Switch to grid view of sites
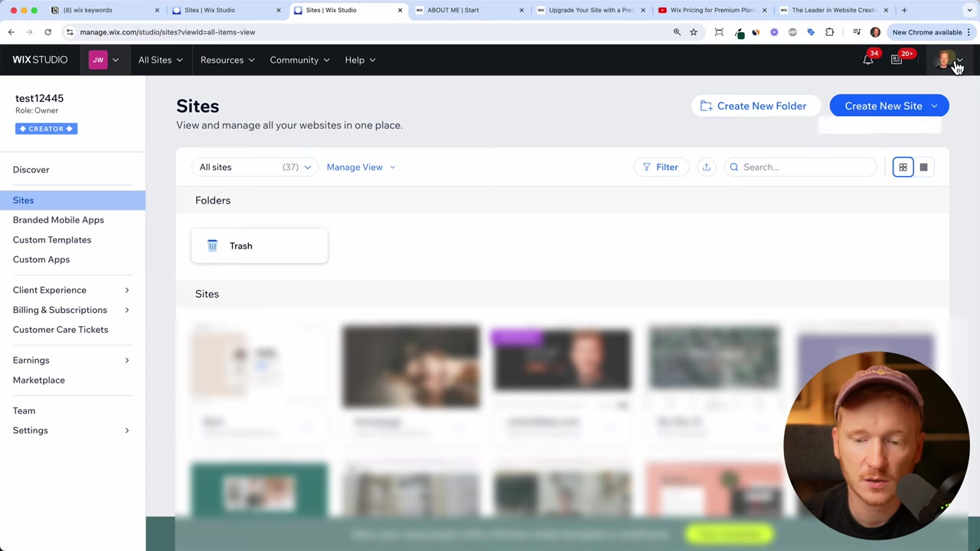The image size is (980, 551). (903, 167)
